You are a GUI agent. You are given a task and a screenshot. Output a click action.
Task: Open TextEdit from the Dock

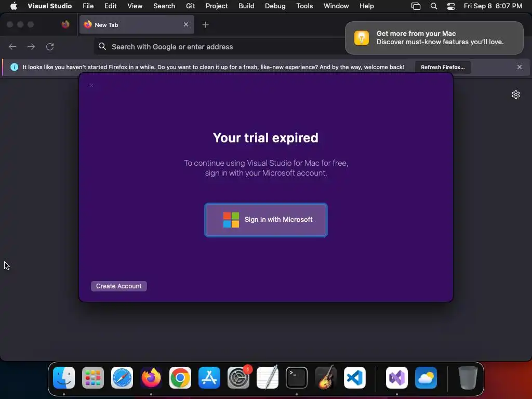click(x=268, y=378)
